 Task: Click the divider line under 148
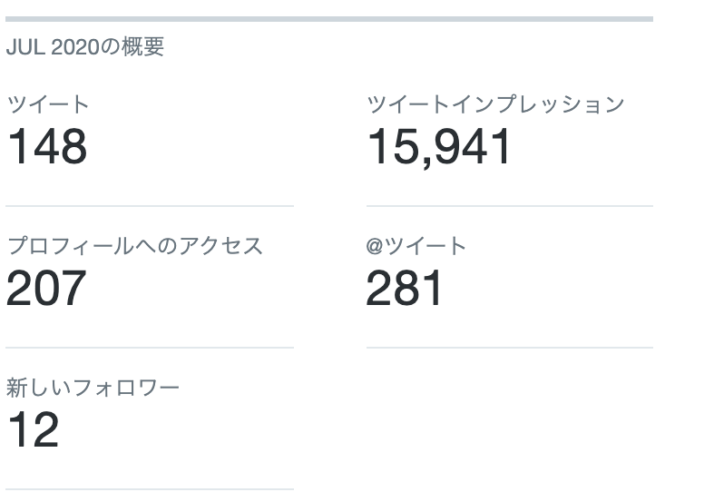coord(150,206)
